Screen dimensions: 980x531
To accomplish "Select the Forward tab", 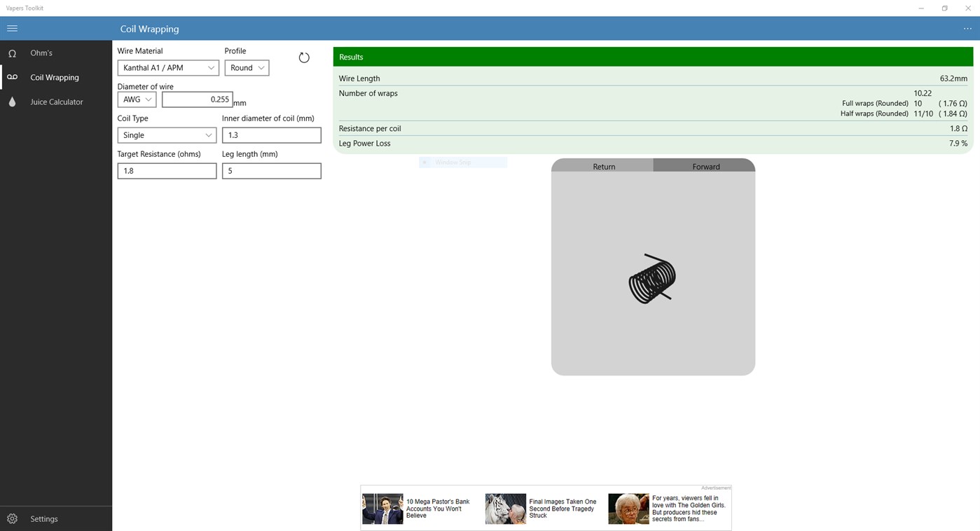I will click(x=705, y=167).
